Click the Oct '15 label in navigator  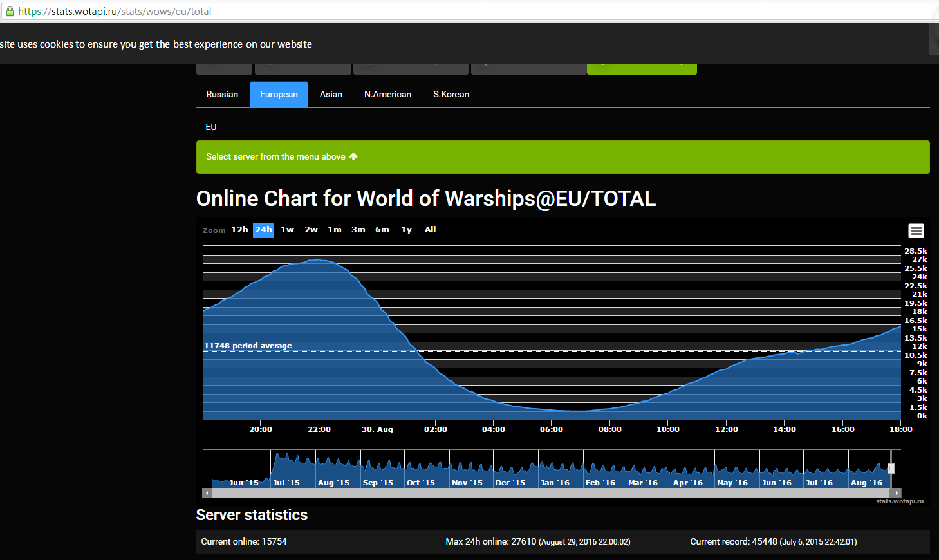pyautogui.click(x=421, y=483)
